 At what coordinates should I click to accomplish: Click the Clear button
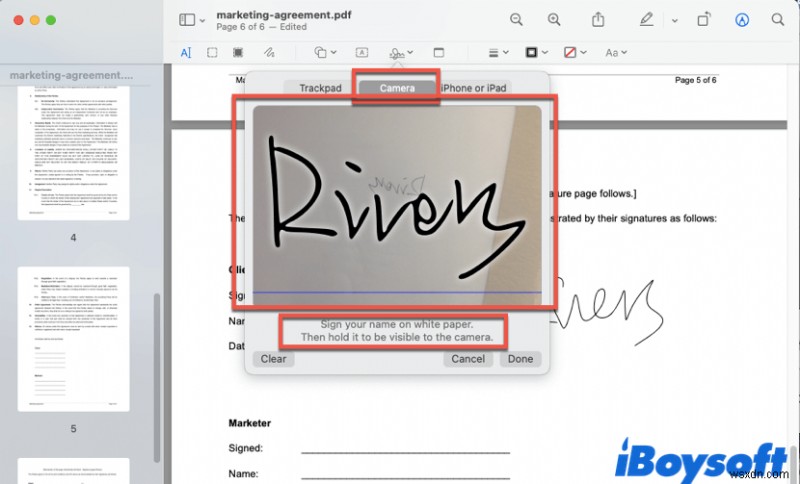[x=273, y=359]
